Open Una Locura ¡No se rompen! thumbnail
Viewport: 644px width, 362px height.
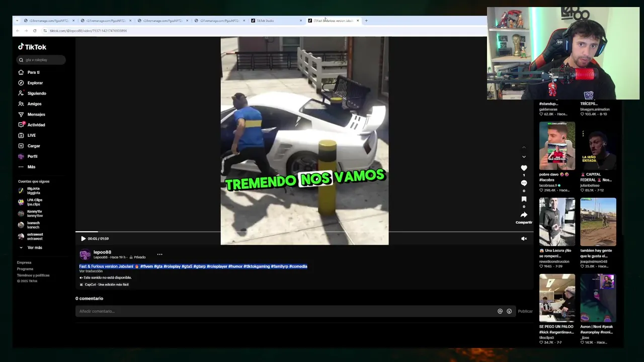[x=557, y=222]
